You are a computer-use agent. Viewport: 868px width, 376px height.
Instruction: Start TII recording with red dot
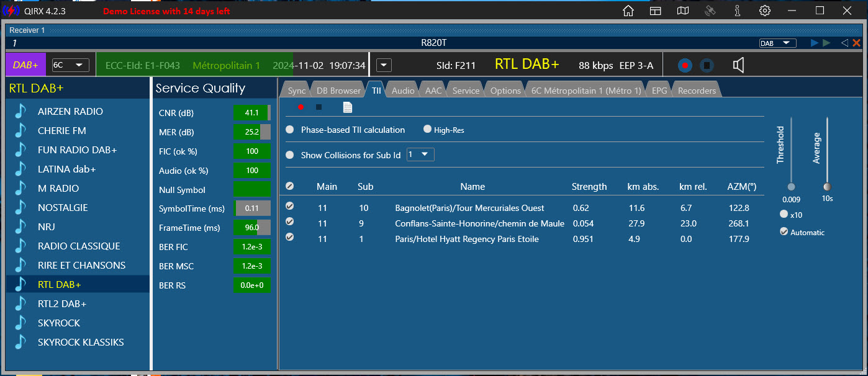click(x=301, y=107)
